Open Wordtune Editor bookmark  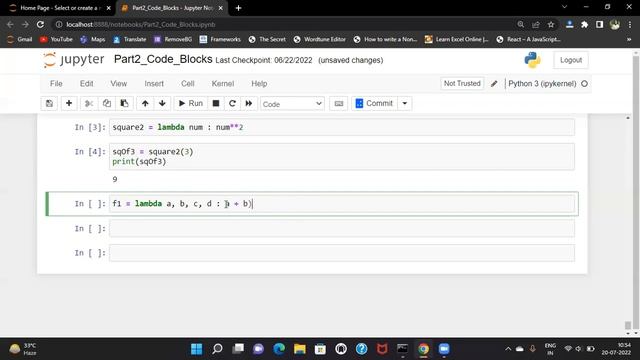[x=320, y=39]
